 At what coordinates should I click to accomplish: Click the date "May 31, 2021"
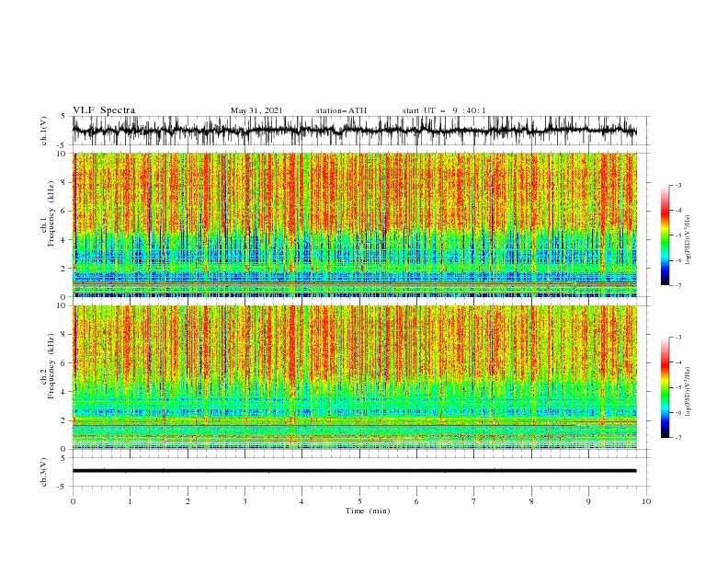(x=256, y=110)
